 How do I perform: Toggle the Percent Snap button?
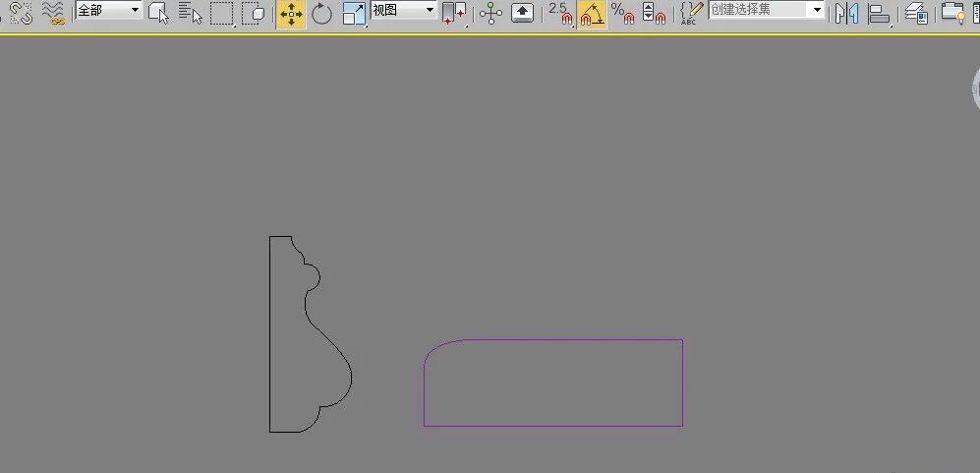click(x=622, y=13)
